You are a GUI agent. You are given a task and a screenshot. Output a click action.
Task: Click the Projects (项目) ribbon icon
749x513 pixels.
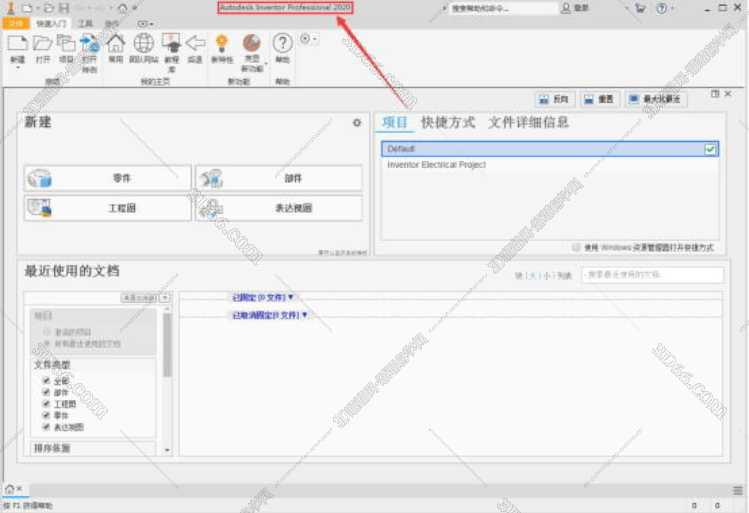click(x=66, y=43)
